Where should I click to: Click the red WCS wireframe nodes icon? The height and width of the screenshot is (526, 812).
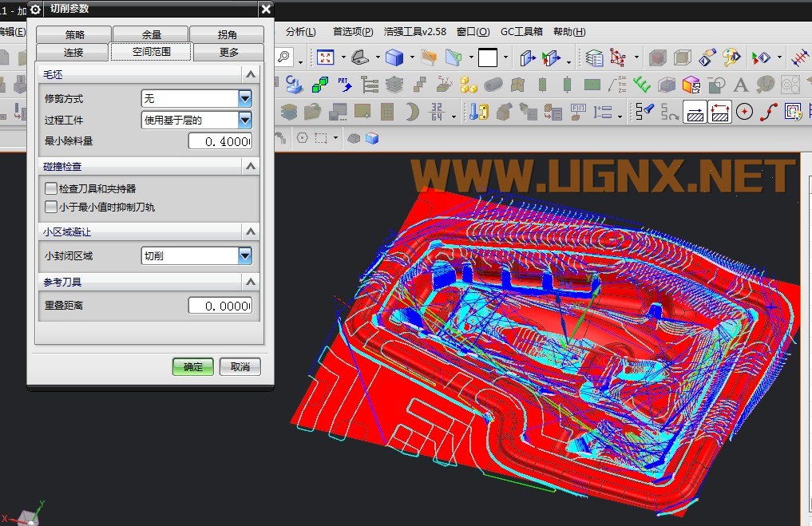tap(617, 57)
